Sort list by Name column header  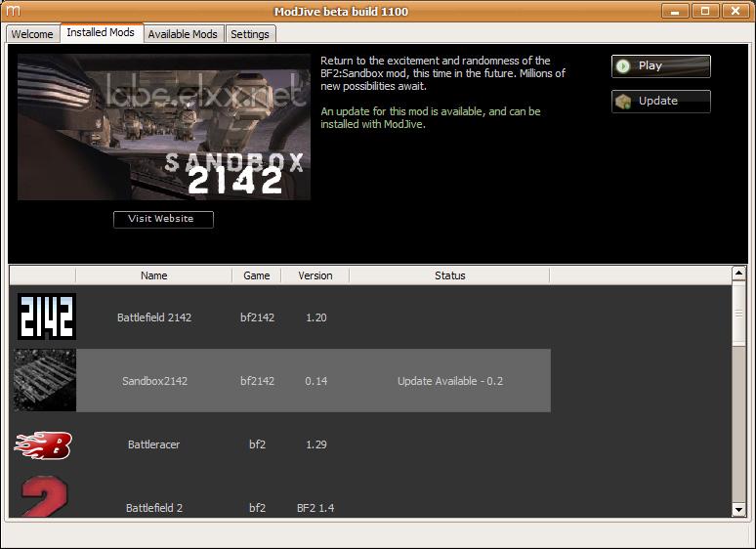(153, 275)
